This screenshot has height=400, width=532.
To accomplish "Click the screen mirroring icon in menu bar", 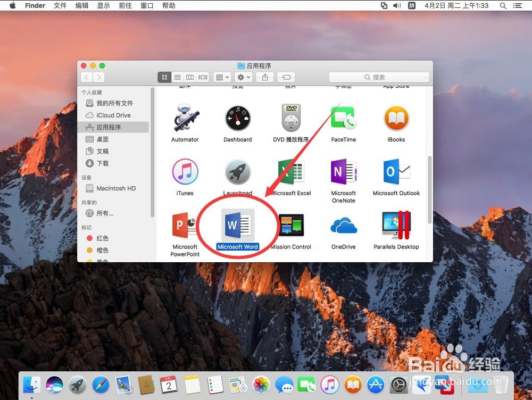I will (384, 5).
